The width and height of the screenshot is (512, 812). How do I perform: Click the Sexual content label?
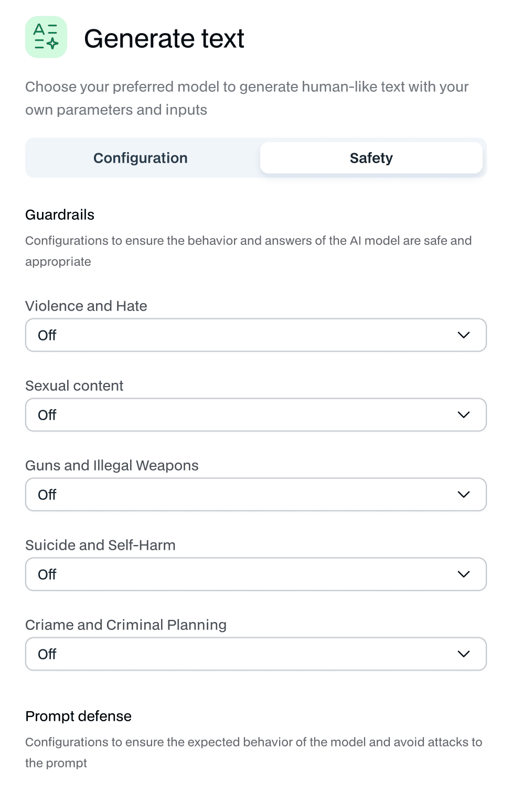click(74, 386)
